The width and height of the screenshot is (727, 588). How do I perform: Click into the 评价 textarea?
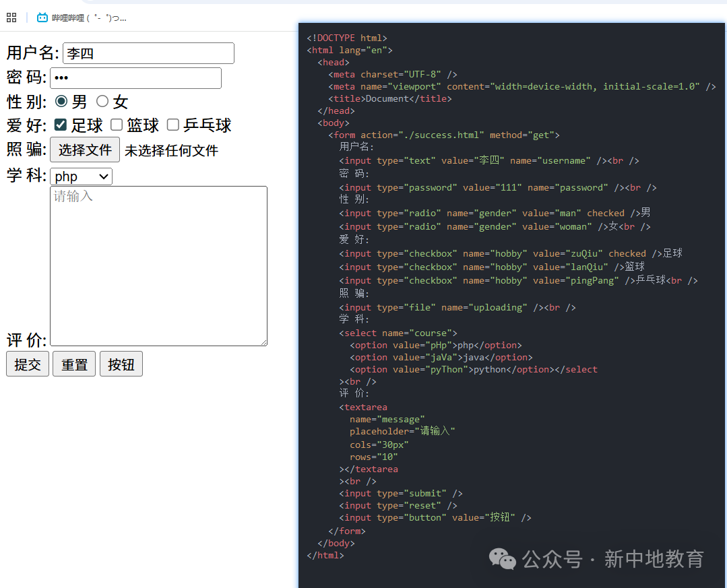coord(158,266)
